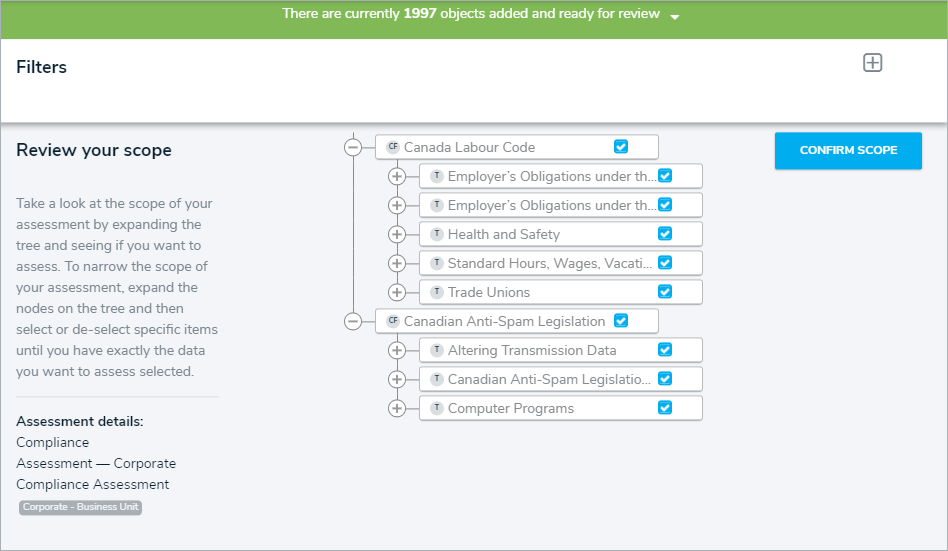The image size is (948, 551).
Task: Expand the Altering Transmission Data node
Action: point(396,350)
